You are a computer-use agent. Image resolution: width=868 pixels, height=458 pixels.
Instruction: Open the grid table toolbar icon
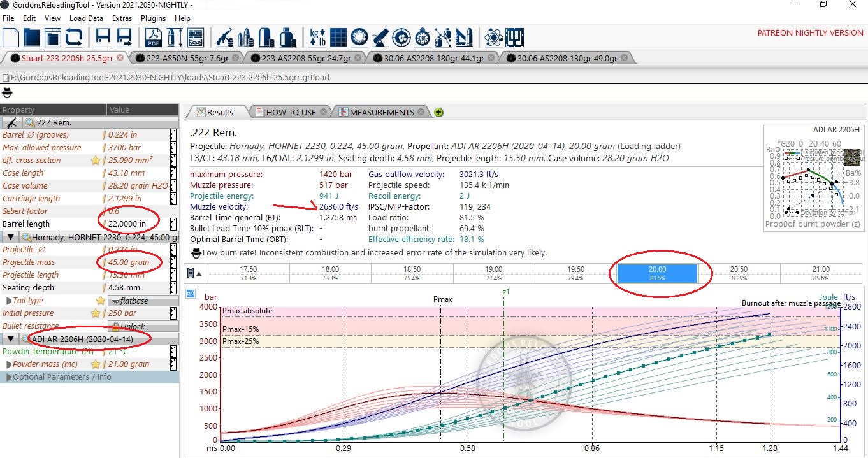338,38
